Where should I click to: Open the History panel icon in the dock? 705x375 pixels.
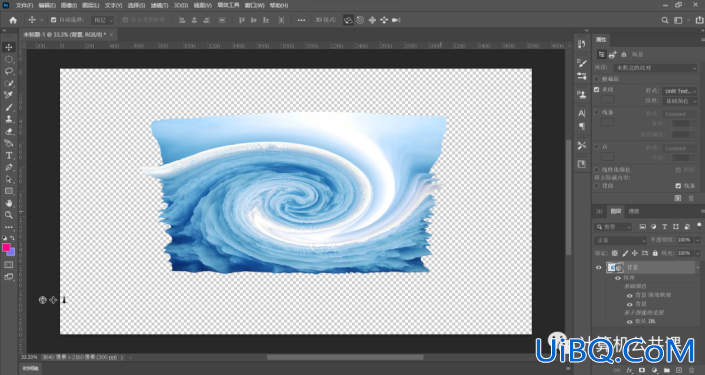[582, 44]
